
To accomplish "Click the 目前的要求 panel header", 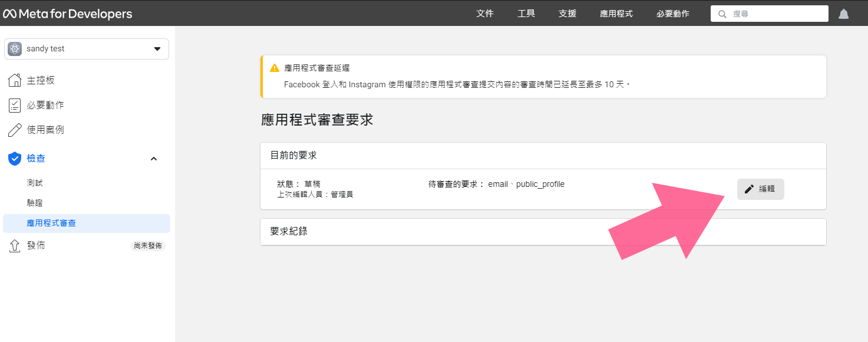I will (x=543, y=156).
